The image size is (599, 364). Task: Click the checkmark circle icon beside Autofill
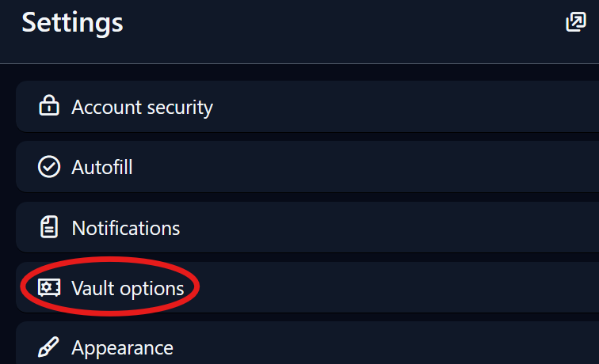[49, 167]
